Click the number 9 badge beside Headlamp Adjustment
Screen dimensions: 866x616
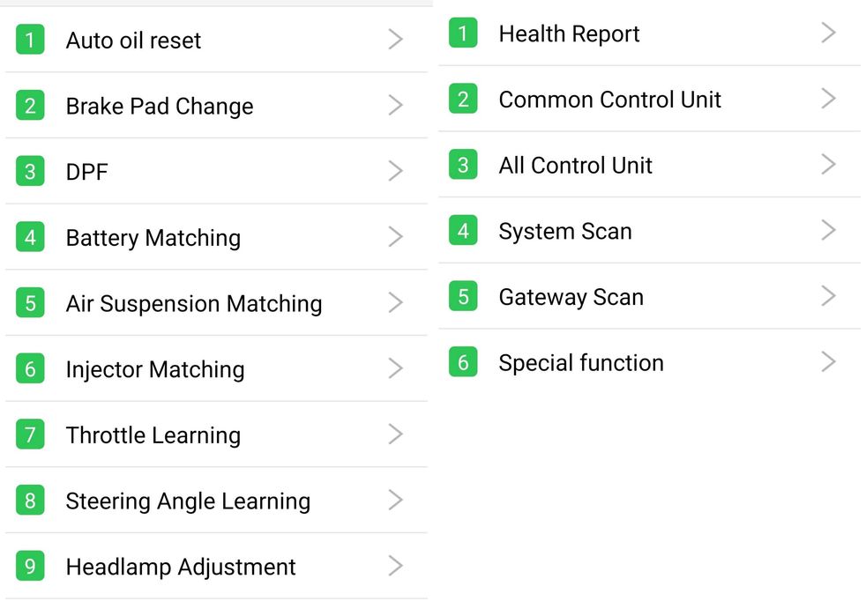(x=30, y=566)
